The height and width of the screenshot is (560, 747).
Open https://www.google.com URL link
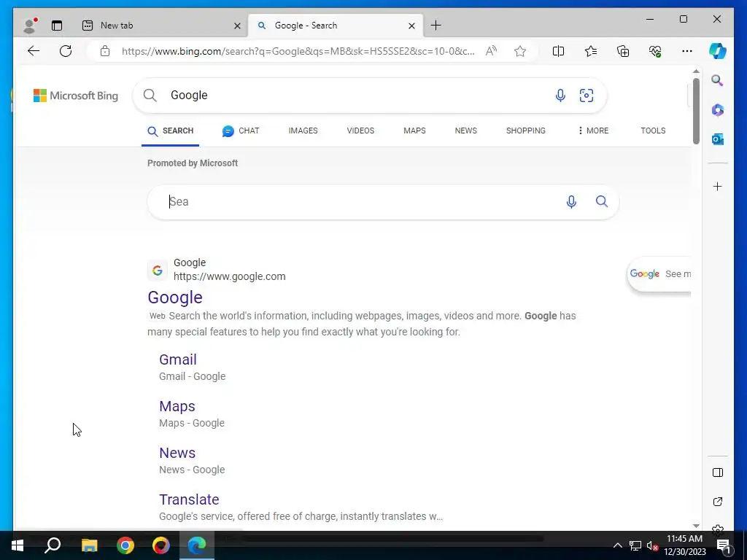pos(229,276)
